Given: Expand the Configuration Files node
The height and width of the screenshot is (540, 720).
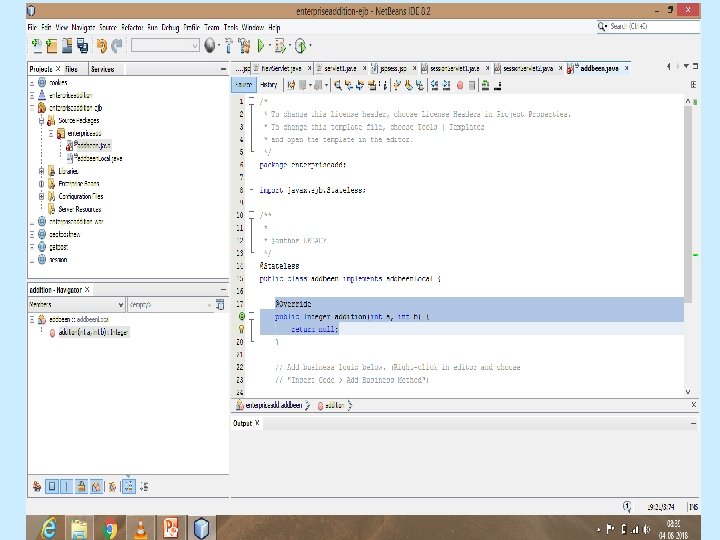Looking at the screenshot, I should click(41, 197).
